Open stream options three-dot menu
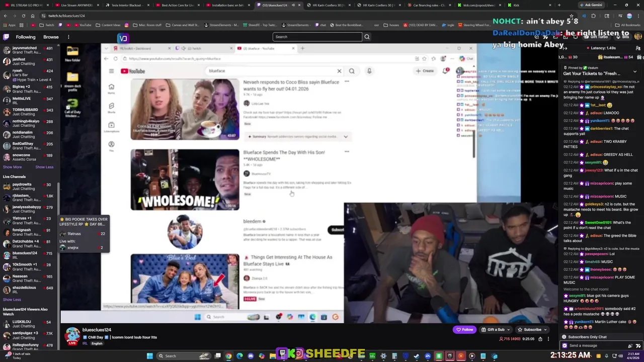The width and height of the screenshot is (644, 362). 548,339
